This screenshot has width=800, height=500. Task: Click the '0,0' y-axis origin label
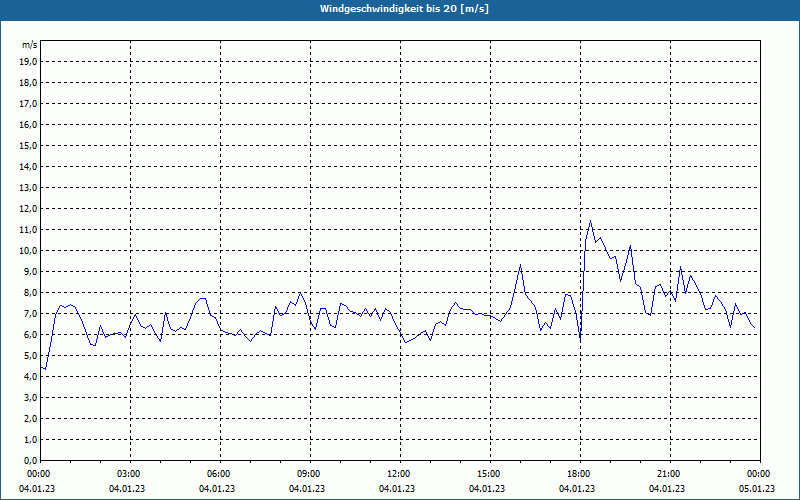click(31, 460)
